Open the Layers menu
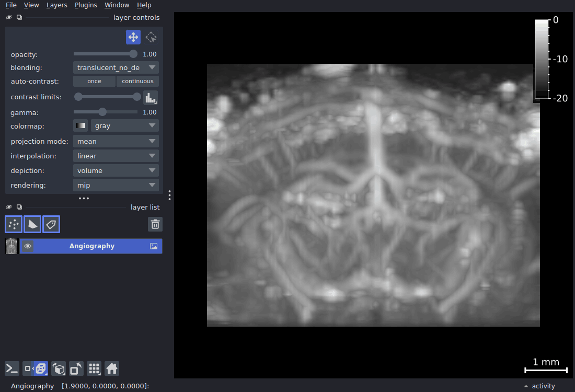Screen dimensions: 575x392 (x=56, y=5)
